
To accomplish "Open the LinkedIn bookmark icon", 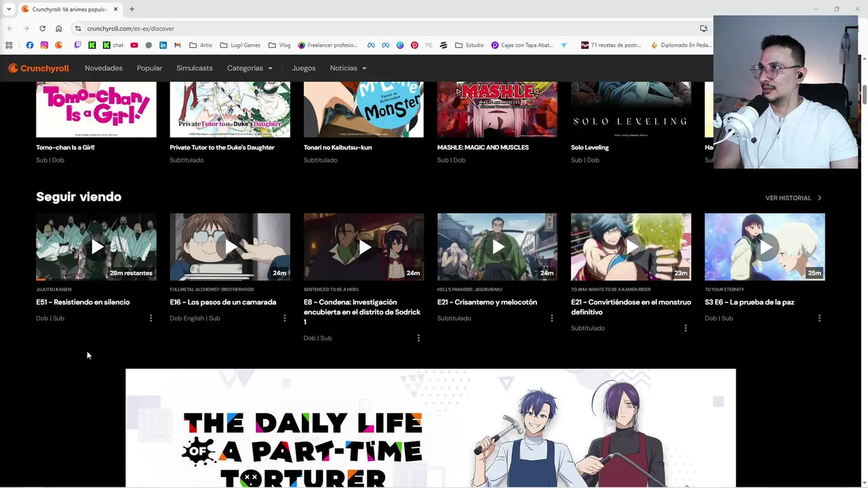I will tap(163, 45).
